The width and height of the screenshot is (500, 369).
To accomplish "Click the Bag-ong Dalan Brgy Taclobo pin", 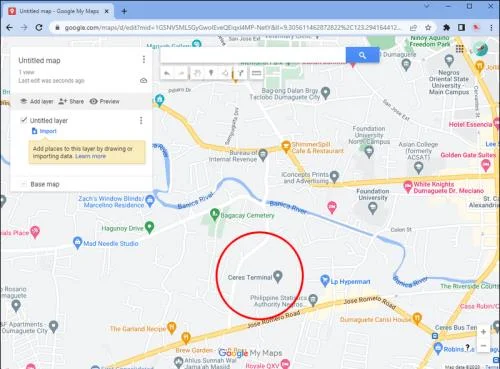I will click(326, 93).
